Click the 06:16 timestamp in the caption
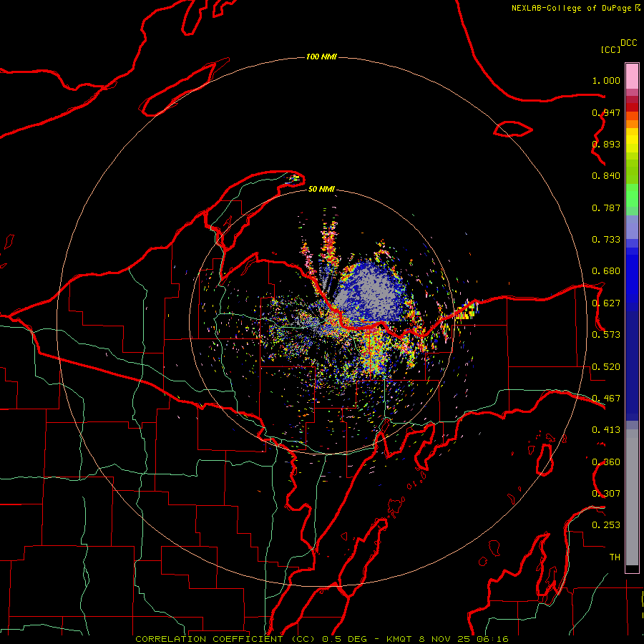Viewport: 644px width, 644px height. (492, 639)
